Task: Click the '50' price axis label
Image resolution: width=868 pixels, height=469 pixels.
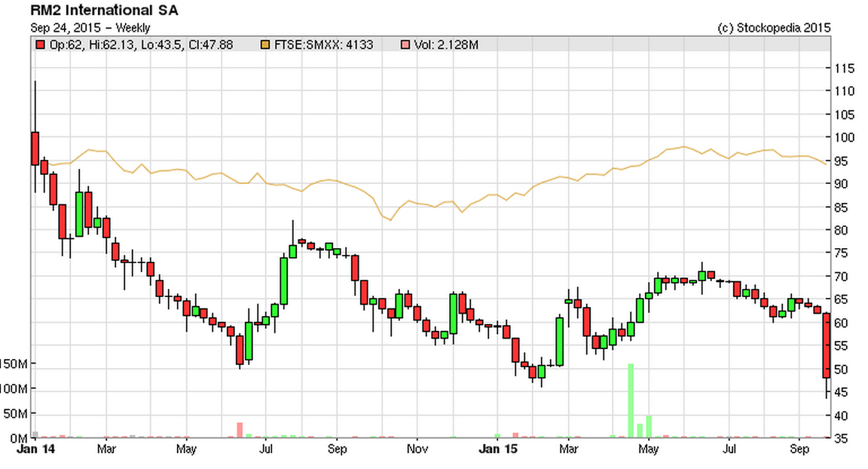Action: point(842,369)
